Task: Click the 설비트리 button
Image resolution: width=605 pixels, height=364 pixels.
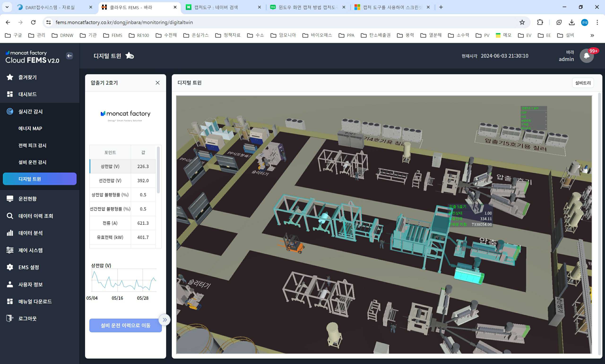Action: (583, 83)
